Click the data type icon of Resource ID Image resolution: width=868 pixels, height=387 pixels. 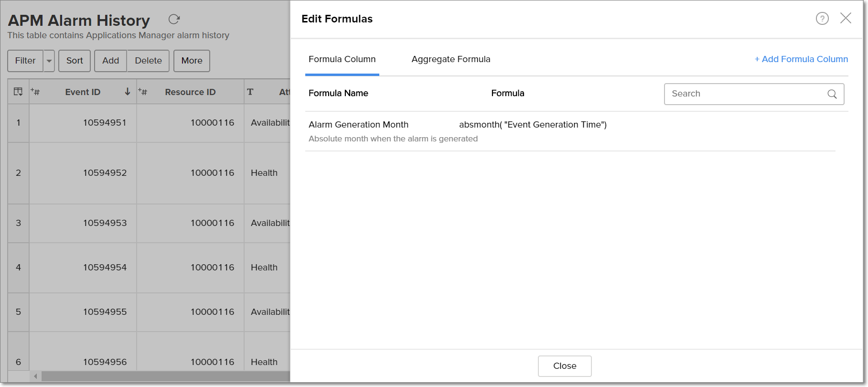(x=143, y=92)
